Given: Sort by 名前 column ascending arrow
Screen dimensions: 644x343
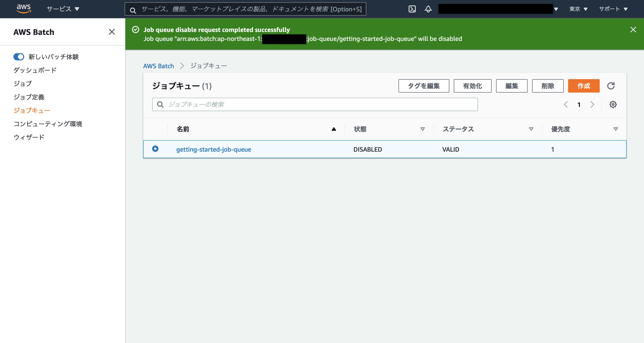Looking at the screenshot, I should (334, 129).
